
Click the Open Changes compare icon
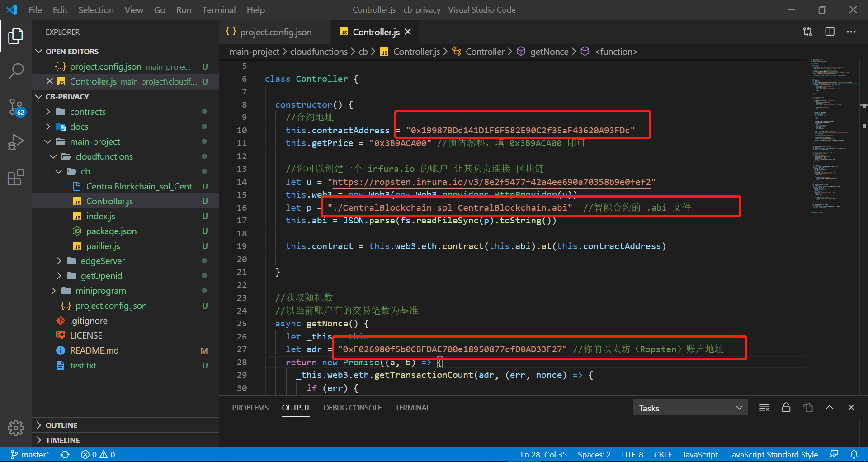[x=807, y=32]
